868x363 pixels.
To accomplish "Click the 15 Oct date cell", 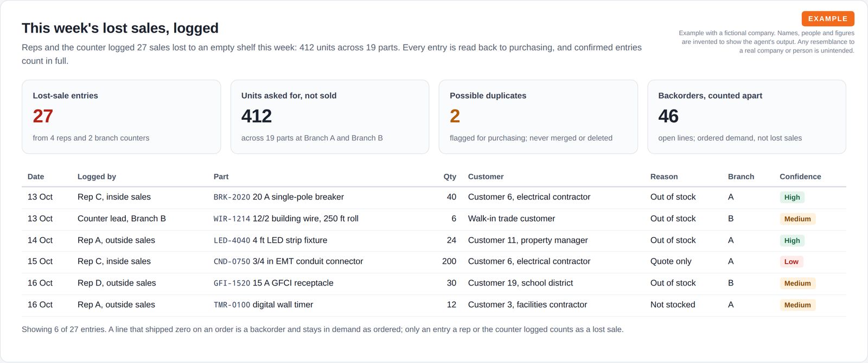I will coord(40,261).
